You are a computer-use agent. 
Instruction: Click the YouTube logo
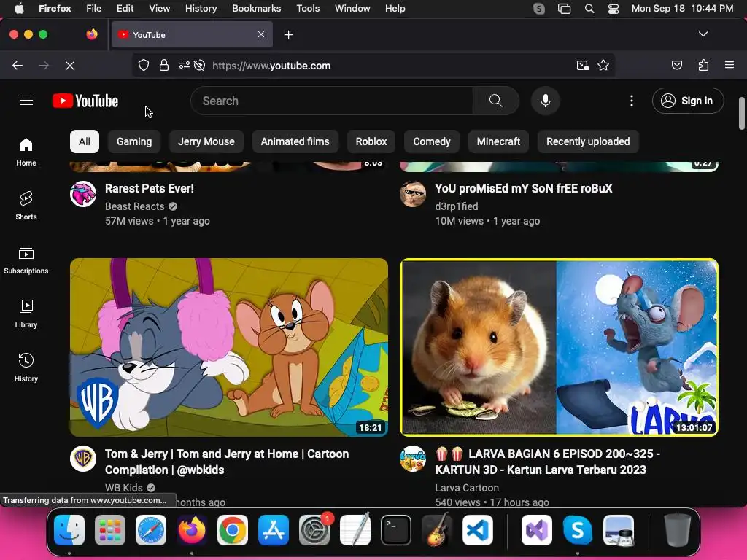(85, 101)
